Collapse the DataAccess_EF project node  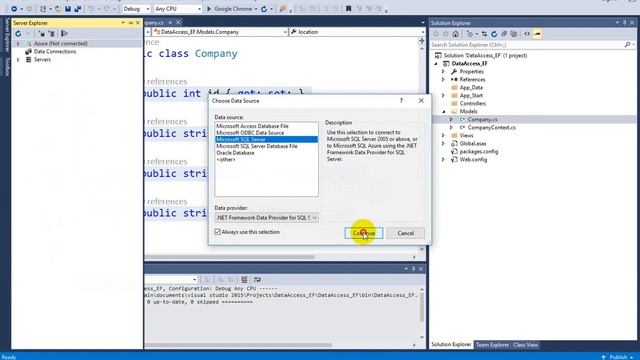pos(436,64)
